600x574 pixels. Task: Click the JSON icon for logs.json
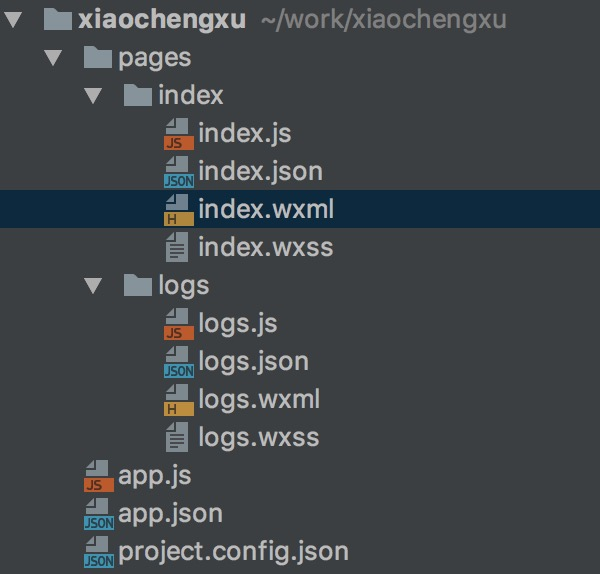[x=179, y=362]
